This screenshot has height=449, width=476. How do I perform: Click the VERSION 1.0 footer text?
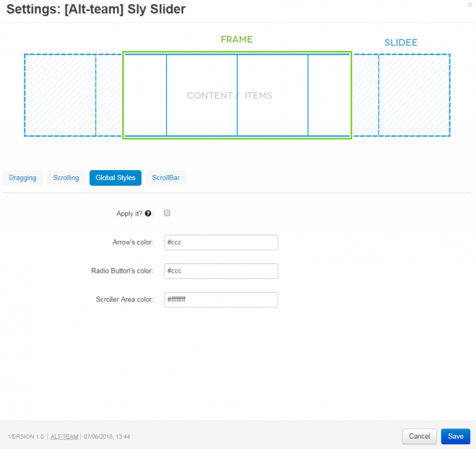pos(26,437)
